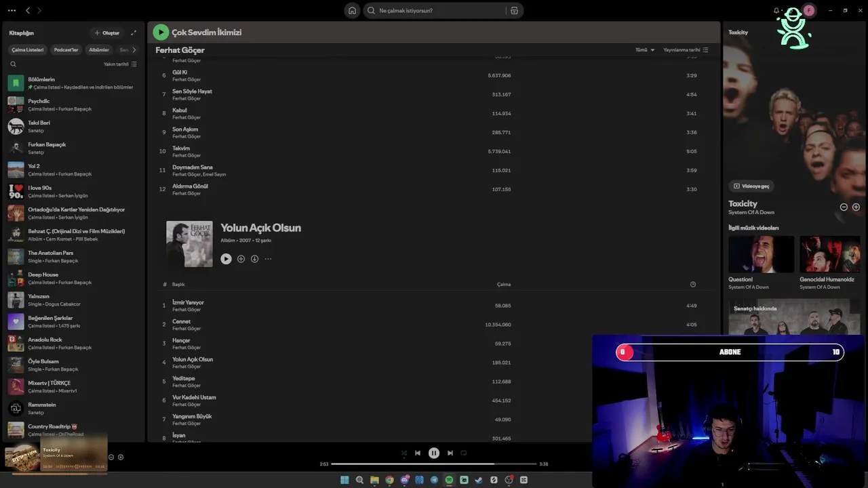Image resolution: width=868 pixels, height=488 pixels.
Task: Open Yolun Açık Olsun album cover
Action: pos(189,244)
